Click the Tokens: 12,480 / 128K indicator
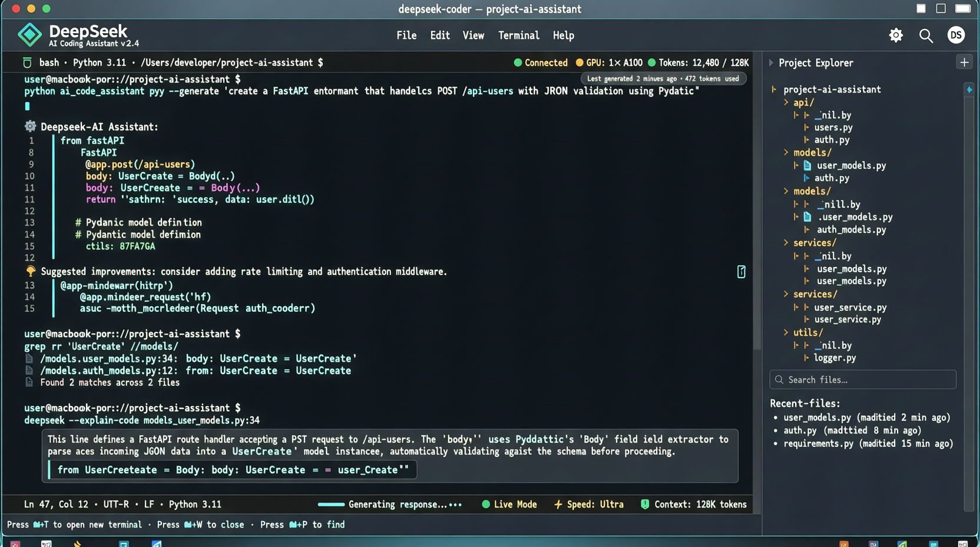 698,62
